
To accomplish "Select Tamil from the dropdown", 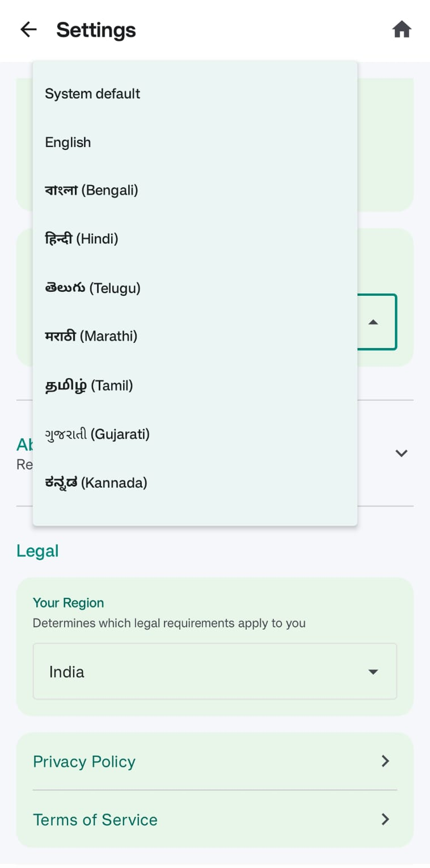I will tap(88, 385).
